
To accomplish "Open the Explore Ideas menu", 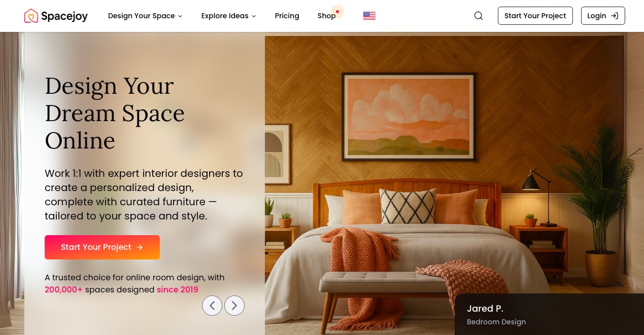I will (229, 16).
